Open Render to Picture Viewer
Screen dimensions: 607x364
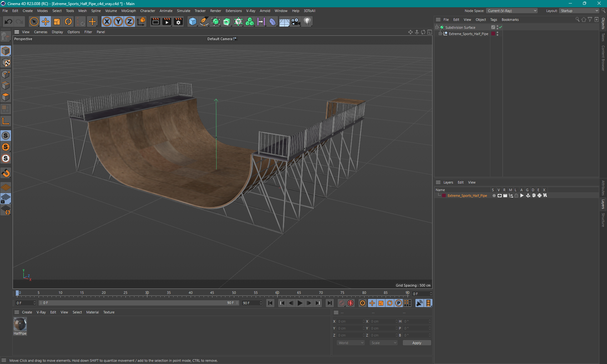(x=167, y=21)
